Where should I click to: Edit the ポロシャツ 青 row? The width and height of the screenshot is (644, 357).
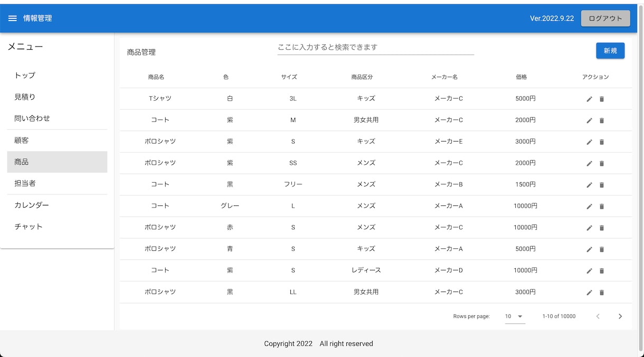click(590, 249)
